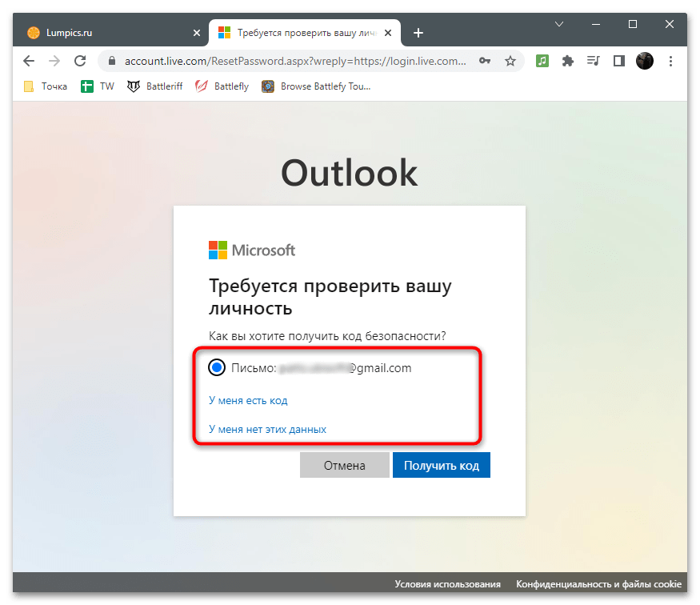The width and height of the screenshot is (700, 605).
Task: Open the tab search chevron
Action: pyautogui.click(x=559, y=24)
